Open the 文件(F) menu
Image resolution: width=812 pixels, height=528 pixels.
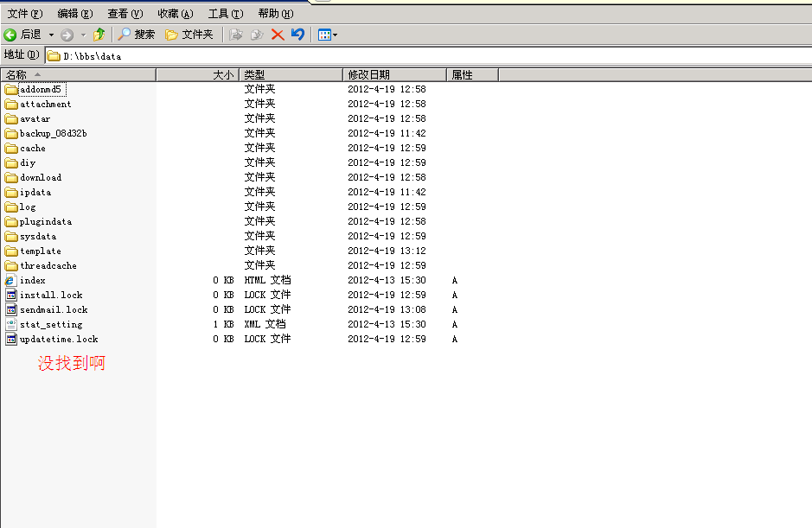[x=25, y=14]
